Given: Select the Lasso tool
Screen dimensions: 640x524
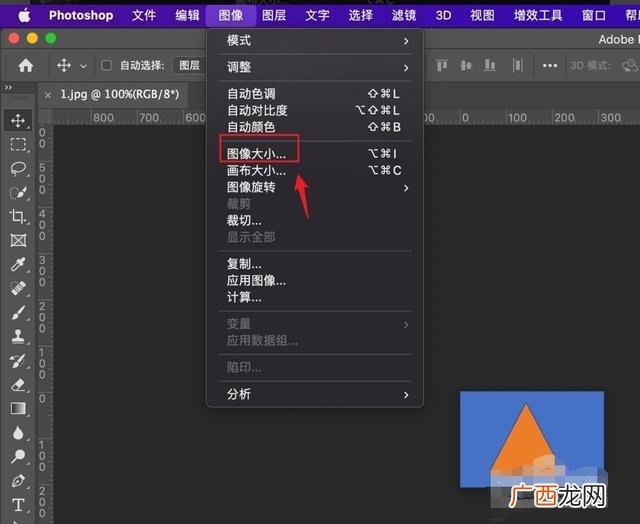Looking at the screenshot, I should pos(18,168).
